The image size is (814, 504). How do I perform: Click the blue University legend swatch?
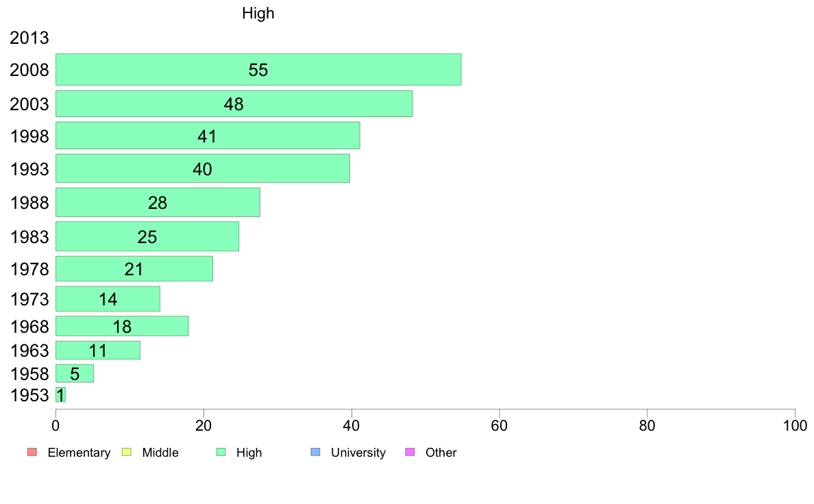pyautogui.click(x=316, y=452)
